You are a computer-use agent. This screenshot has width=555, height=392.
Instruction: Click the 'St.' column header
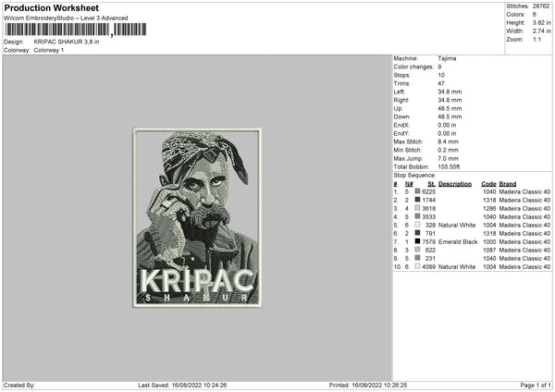(431, 184)
